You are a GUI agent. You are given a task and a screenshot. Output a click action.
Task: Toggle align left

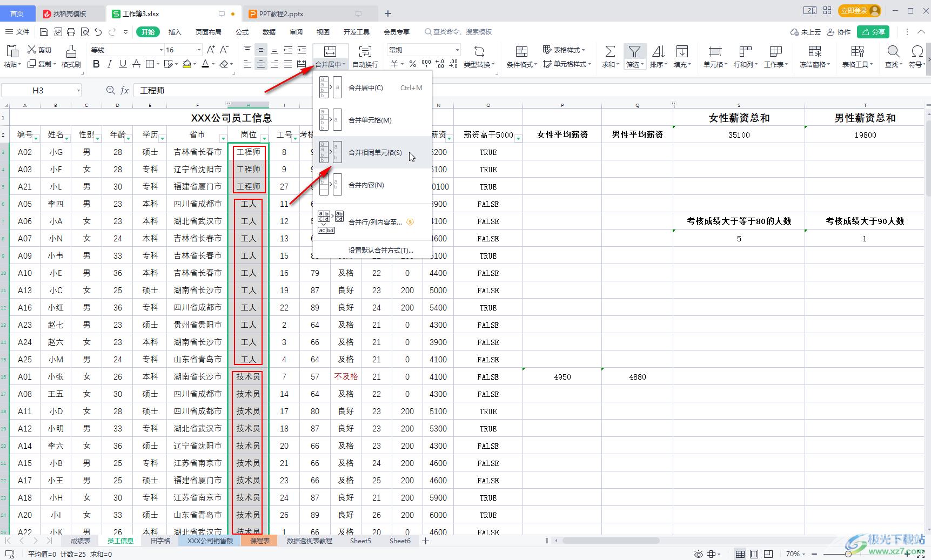(247, 64)
